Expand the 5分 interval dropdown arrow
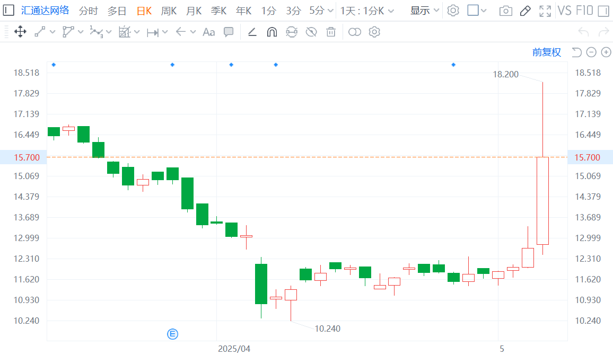Viewport: 613px width, 364px height. pyautogui.click(x=331, y=11)
